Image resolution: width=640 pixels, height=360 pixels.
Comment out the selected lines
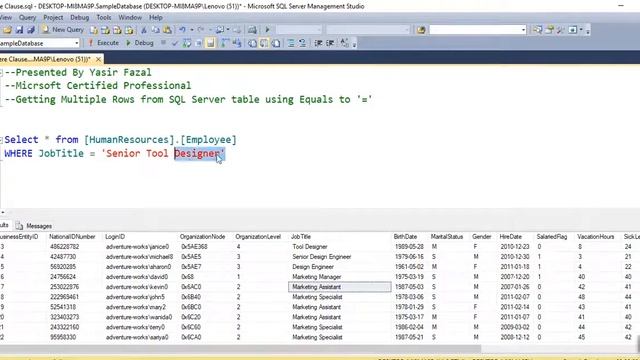tap(291, 43)
